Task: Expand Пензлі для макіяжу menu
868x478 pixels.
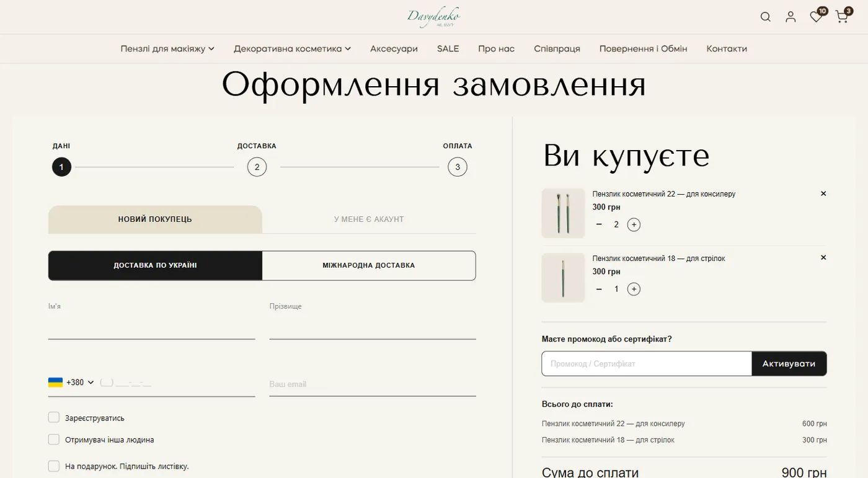Action: tap(167, 48)
